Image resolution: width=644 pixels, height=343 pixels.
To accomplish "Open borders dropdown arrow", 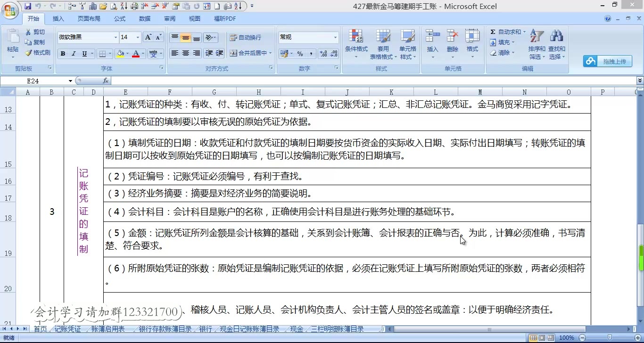I will click(x=110, y=54).
